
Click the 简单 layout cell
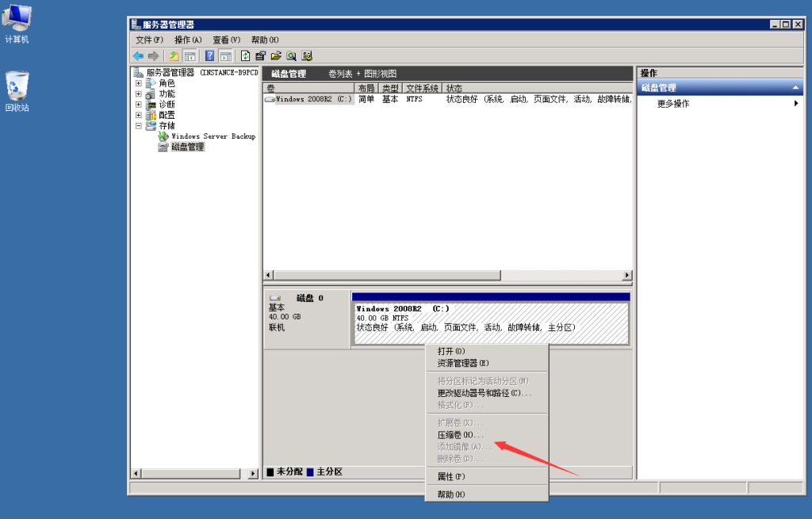click(x=366, y=99)
